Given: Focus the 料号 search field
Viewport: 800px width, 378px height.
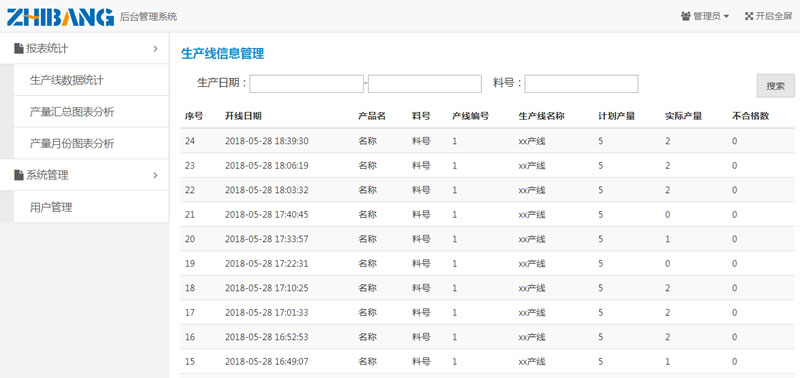Looking at the screenshot, I should [581, 84].
